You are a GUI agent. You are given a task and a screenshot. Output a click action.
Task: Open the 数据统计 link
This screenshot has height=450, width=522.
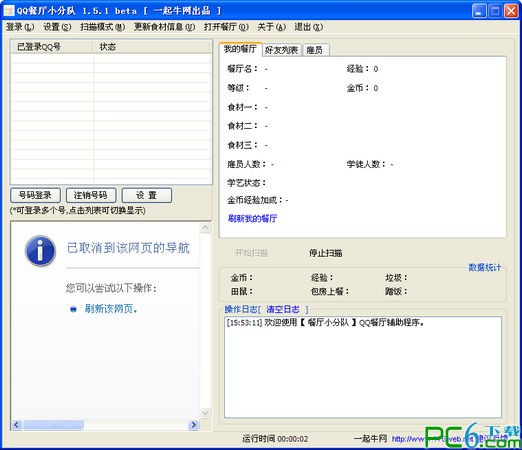pyautogui.click(x=485, y=267)
